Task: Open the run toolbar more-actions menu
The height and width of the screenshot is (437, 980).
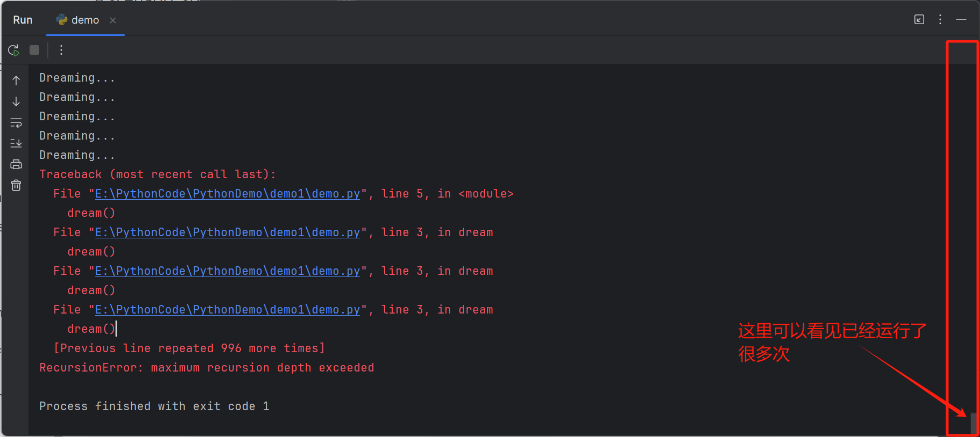Action: point(61,50)
